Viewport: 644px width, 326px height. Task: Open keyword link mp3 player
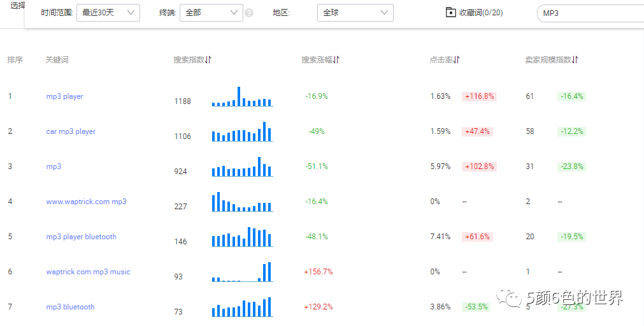(x=64, y=96)
